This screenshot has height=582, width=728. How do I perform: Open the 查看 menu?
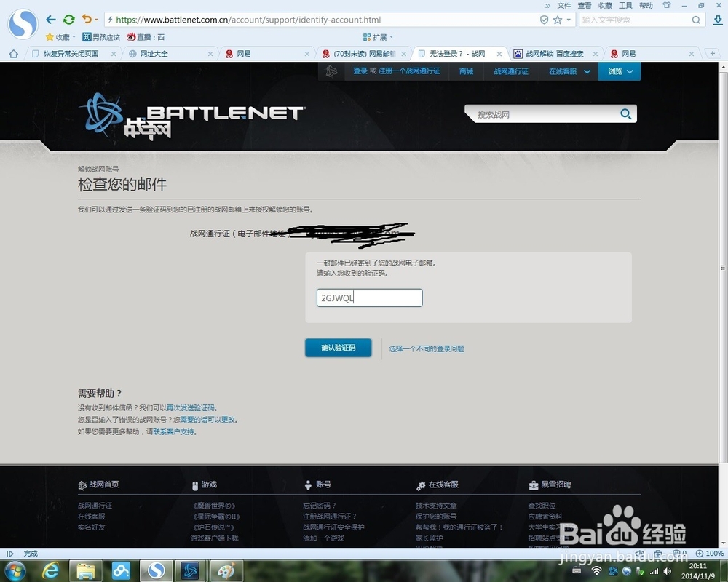[x=584, y=6]
